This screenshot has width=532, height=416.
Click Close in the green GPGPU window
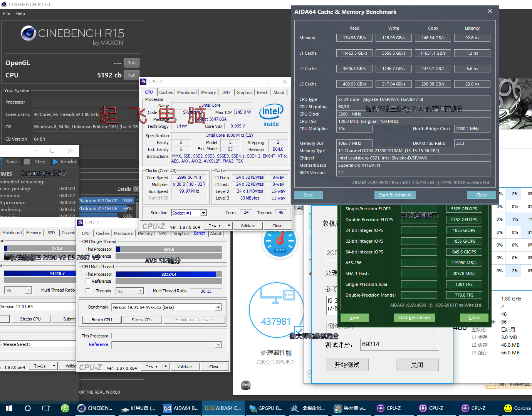(x=474, y=317)
